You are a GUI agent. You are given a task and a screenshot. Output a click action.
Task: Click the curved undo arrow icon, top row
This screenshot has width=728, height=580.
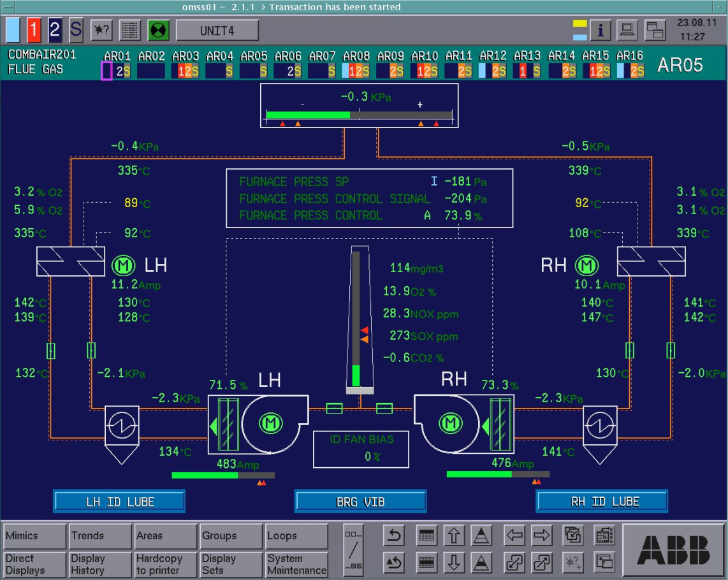coord(394,535)
